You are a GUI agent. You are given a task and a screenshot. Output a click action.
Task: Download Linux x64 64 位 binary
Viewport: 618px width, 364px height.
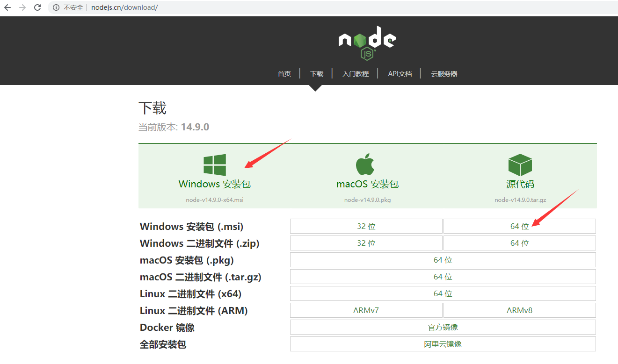point(443,293)
